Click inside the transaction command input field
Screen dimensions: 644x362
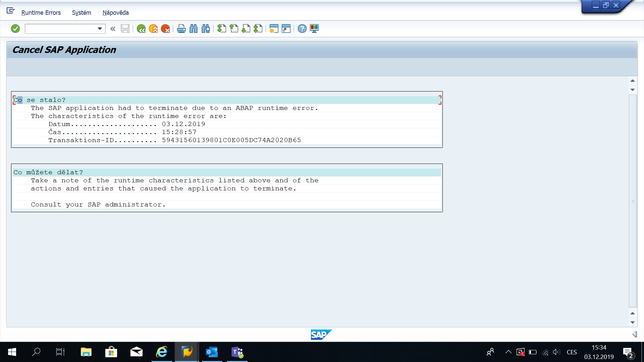click(60, 29)
